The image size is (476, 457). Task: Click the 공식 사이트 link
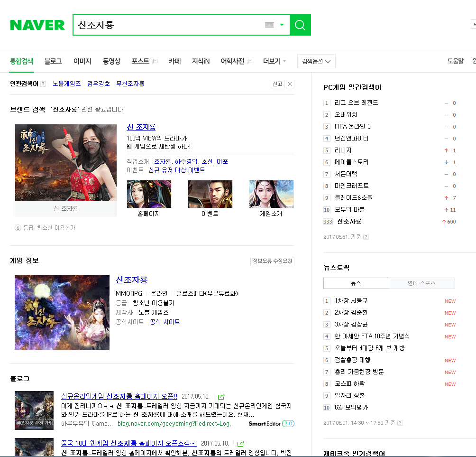click(165, 322)
